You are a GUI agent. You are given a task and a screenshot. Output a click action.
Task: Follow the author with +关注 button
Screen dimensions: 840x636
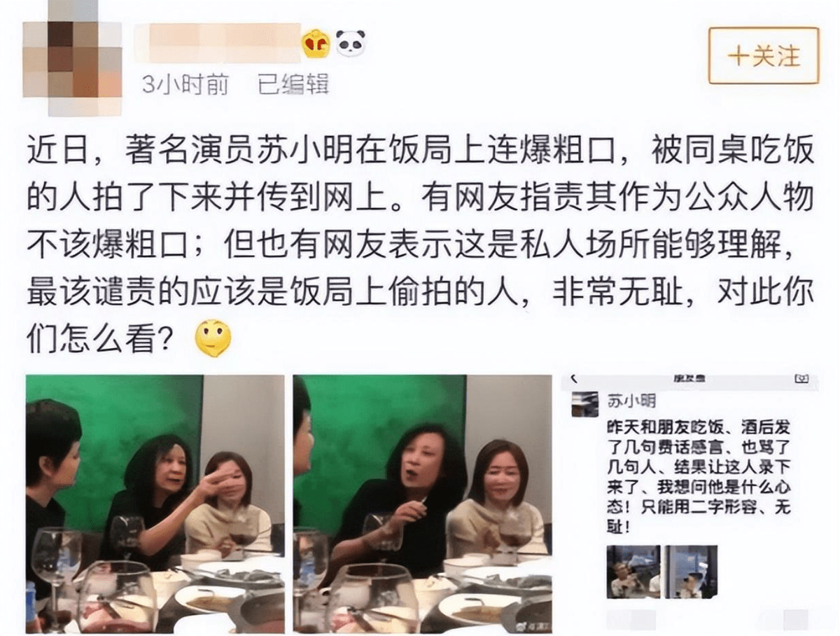click(x=764, y=56)
